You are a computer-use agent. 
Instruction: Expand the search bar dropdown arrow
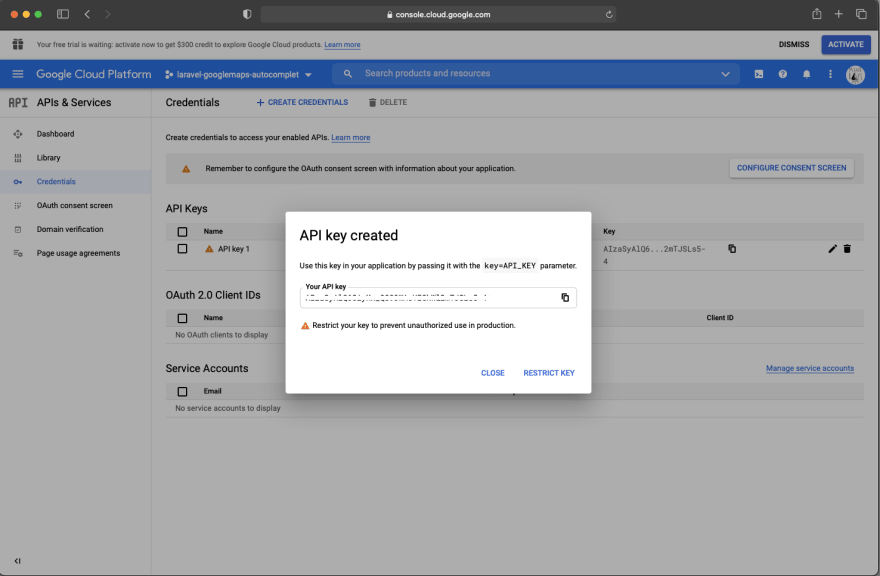tap(725, 74)
